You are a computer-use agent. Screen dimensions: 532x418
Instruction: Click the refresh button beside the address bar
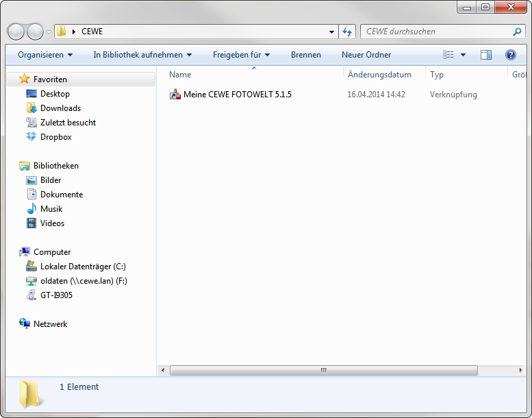346,32
